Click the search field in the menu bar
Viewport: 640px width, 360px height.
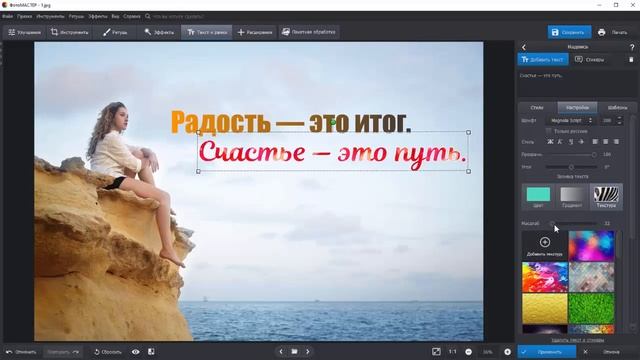(x=176, y=17)
